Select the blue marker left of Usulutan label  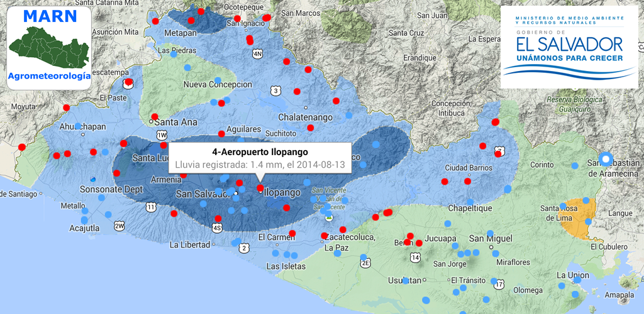(406, 281)
